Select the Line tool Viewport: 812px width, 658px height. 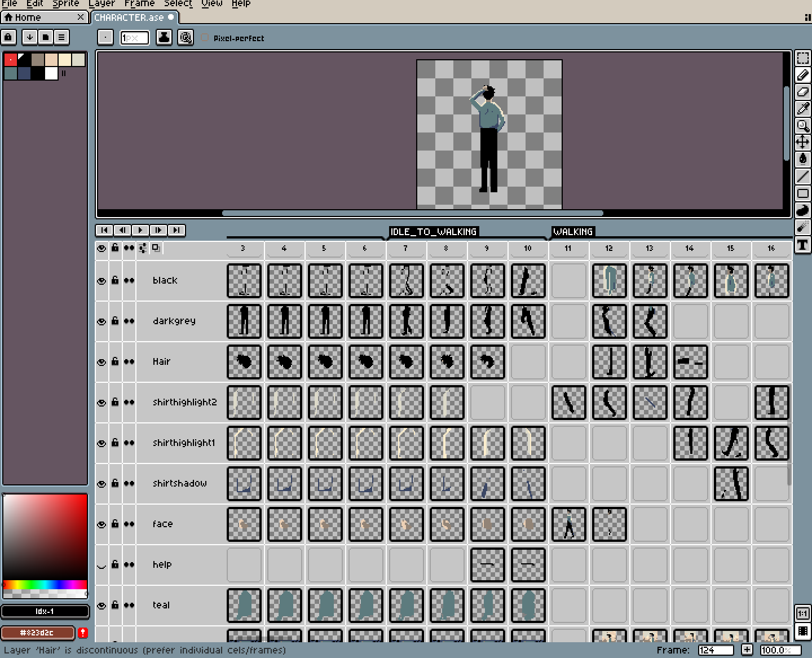point(803,176)
